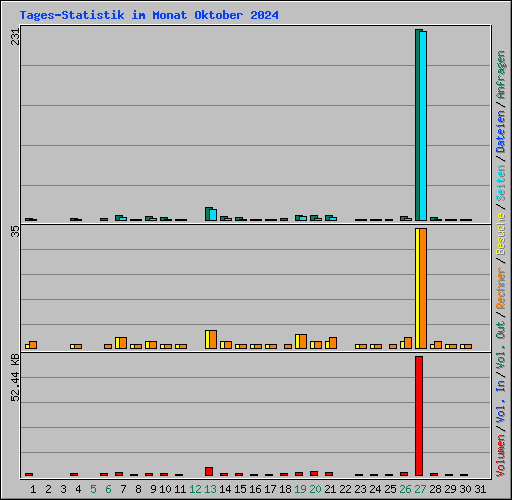Click the yellow Besuche bar on day 27
This screenshot has height=500, width=512.
point(417,289)
